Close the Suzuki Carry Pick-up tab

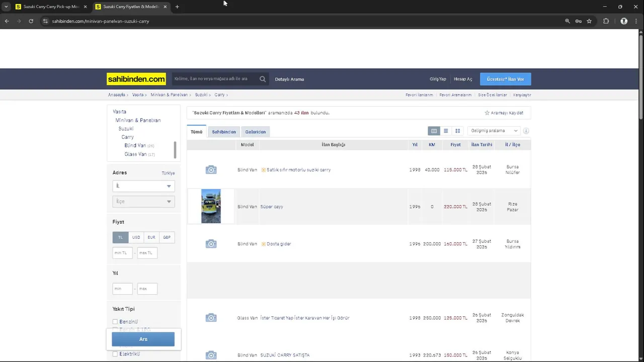tap(85, 7)
